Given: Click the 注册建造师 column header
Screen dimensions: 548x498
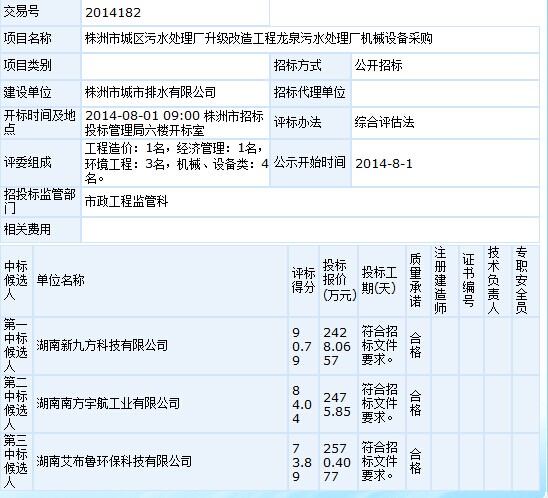Looking at the screenshot, I should (441, 280).
